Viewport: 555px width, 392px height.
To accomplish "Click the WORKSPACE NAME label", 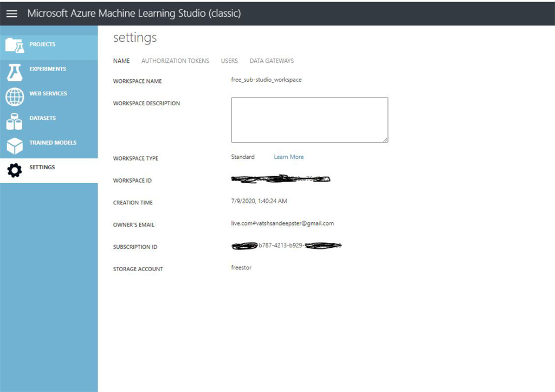I will [x=137, y=81].
